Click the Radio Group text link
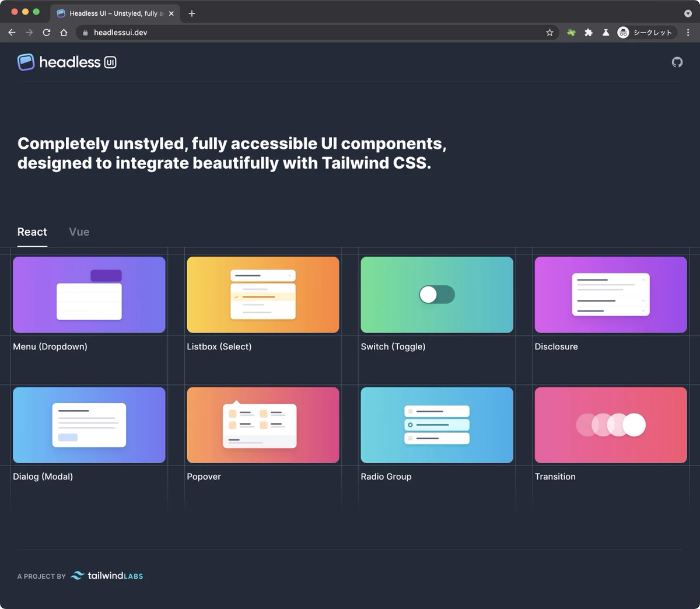The height and width of the screenshot is (609, 700). point(386,477)
